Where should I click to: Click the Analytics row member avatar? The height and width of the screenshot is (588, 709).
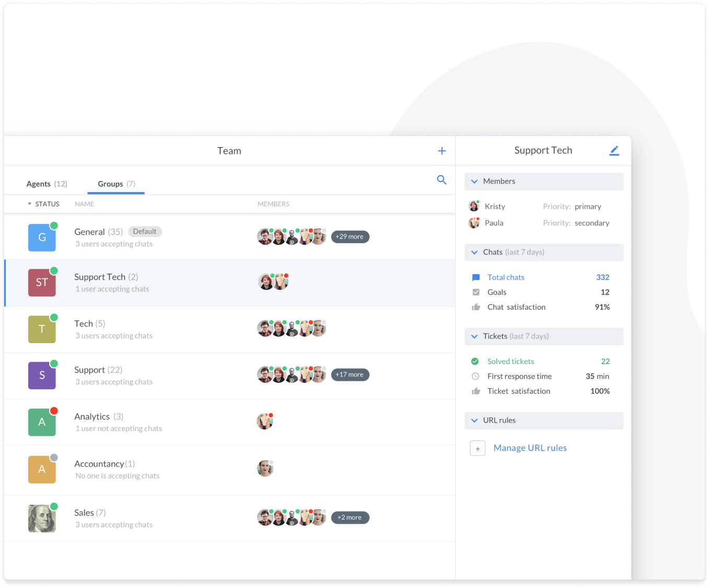click(x=265, y=421)
